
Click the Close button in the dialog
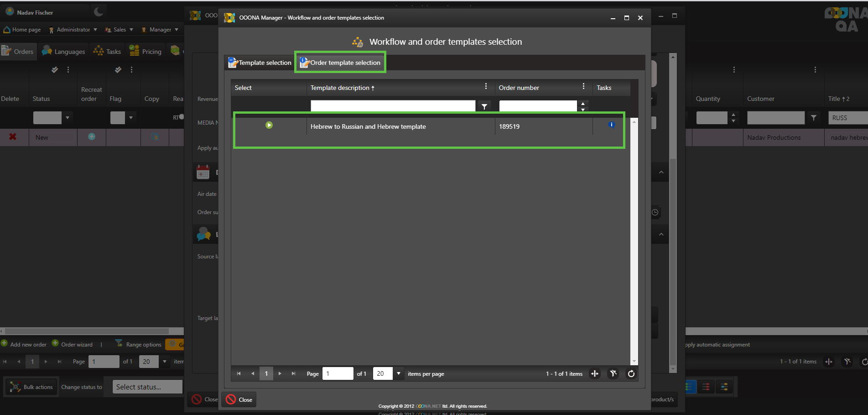[x=239, y=399]
